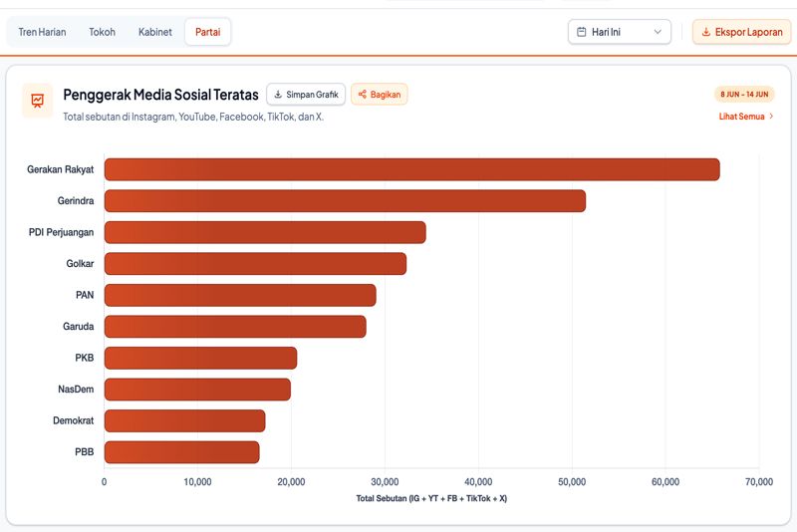Click the 70,000 axis tick label

(759, 482)
